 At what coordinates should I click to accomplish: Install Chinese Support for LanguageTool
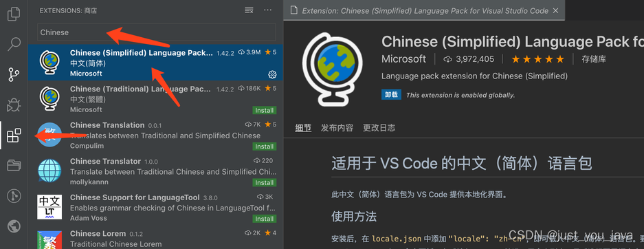click(x=264, y=219)
